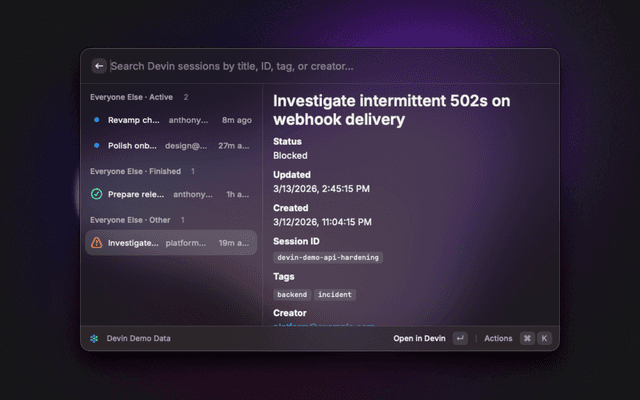Select the Polish onb session row

tap(170, 145)
